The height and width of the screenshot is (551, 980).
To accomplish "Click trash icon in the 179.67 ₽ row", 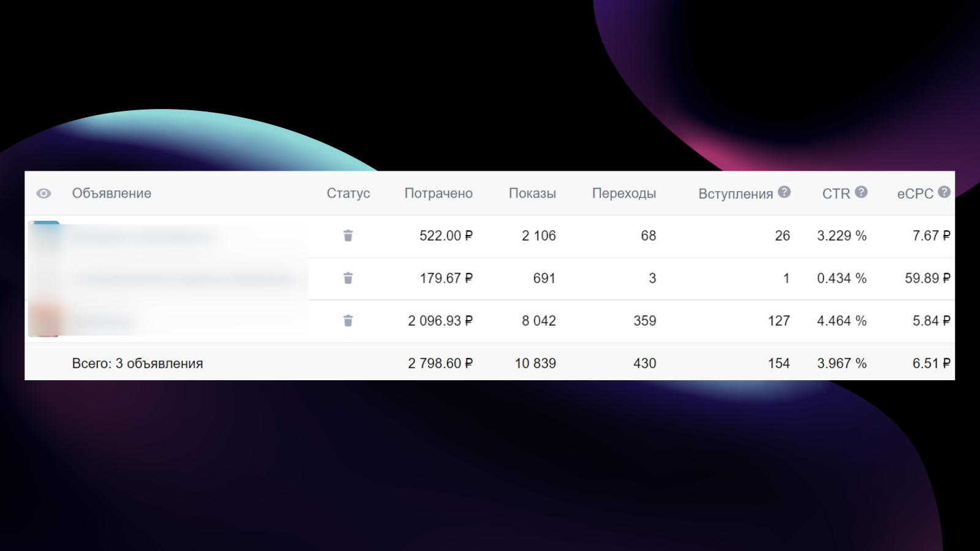I will coord(348,279).
